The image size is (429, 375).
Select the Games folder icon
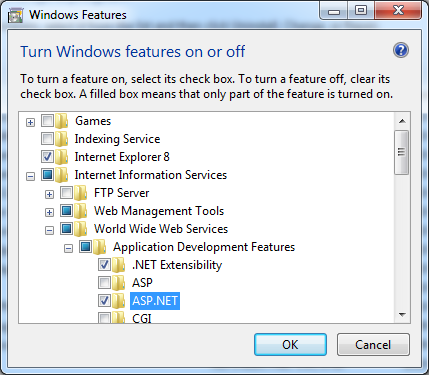(x=62, y=121)
